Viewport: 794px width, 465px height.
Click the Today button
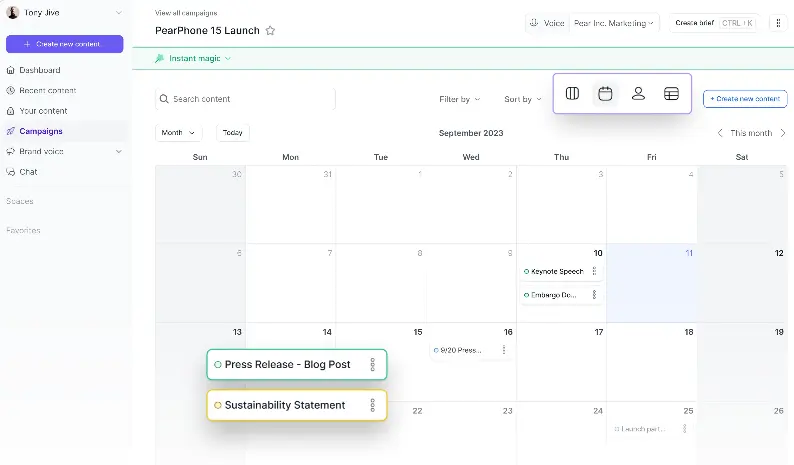tap(232, 133)
